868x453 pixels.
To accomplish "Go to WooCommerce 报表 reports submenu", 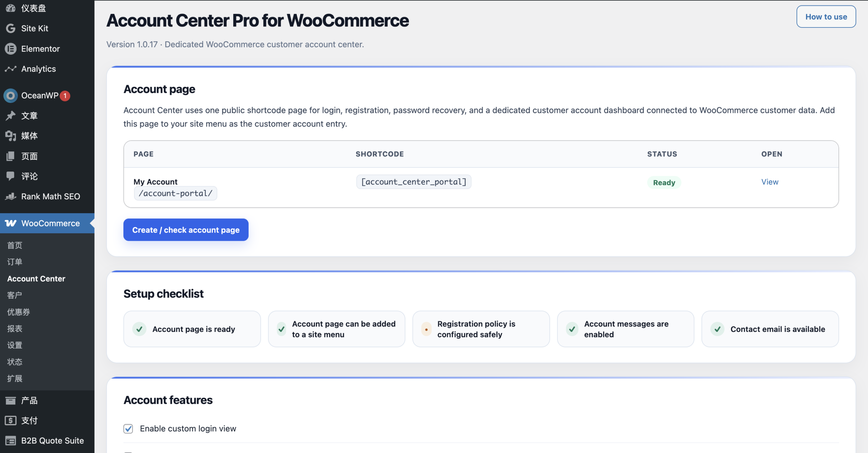I will click(15, 329).
